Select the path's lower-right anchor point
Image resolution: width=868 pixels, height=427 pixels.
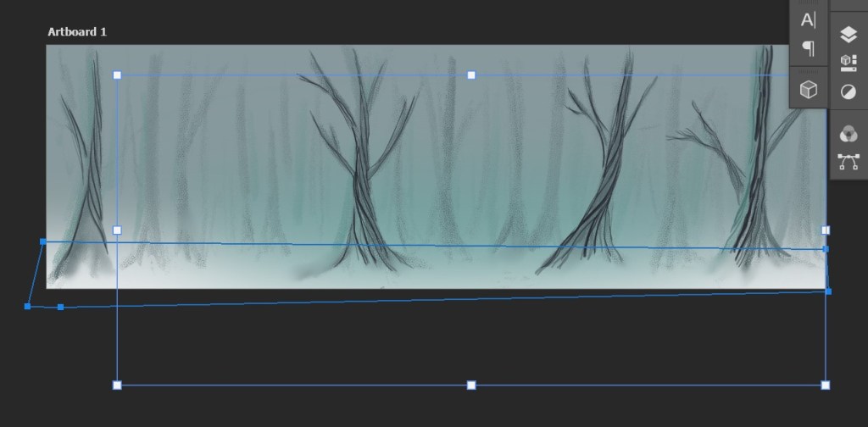(x=828, y=291)
